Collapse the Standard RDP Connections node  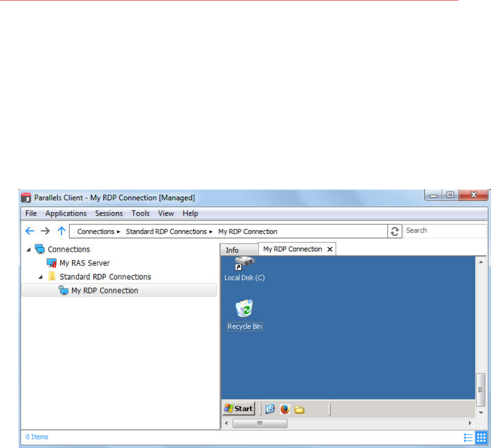pos(40,277)
